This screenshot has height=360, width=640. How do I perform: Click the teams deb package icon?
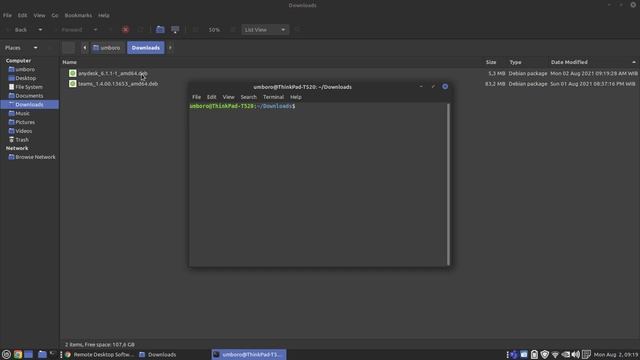coord(72,84)
